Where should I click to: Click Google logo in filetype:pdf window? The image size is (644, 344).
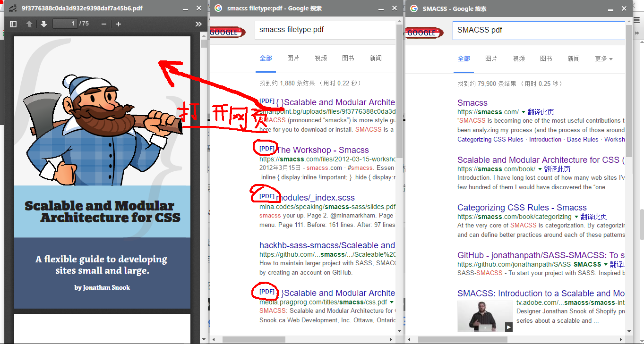[x=227, y=32]
